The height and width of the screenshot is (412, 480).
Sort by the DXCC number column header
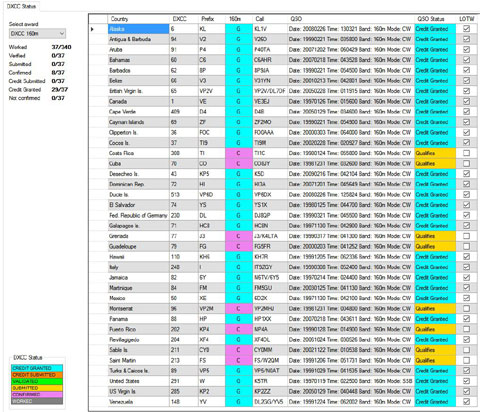click(184, 19)
